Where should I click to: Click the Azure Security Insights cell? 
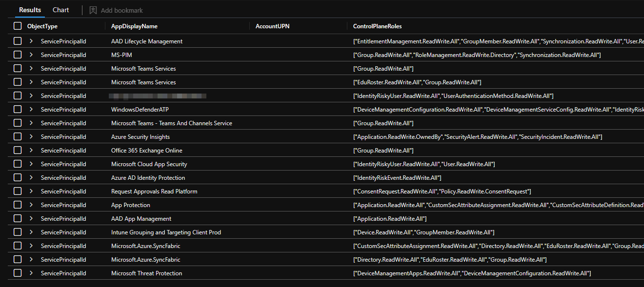pos(141,137)
